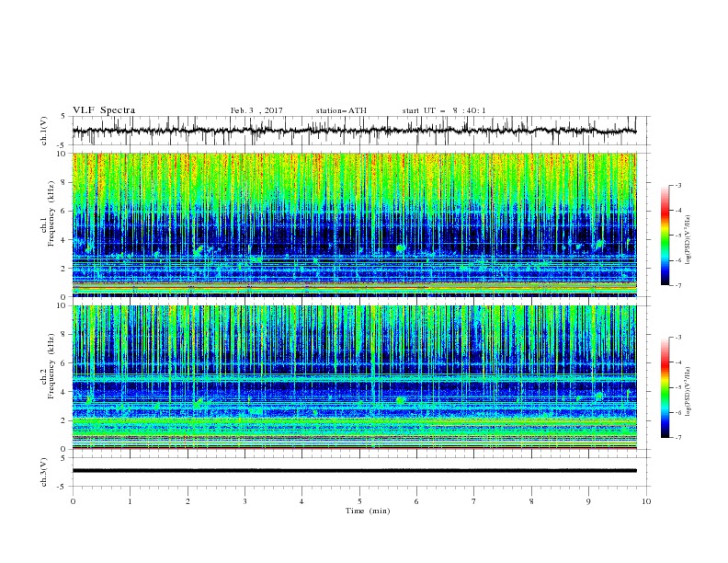Click the ch.2 spectrogram color scale bar
This screenshot has height=563, width=728.
tap(665, 387)
